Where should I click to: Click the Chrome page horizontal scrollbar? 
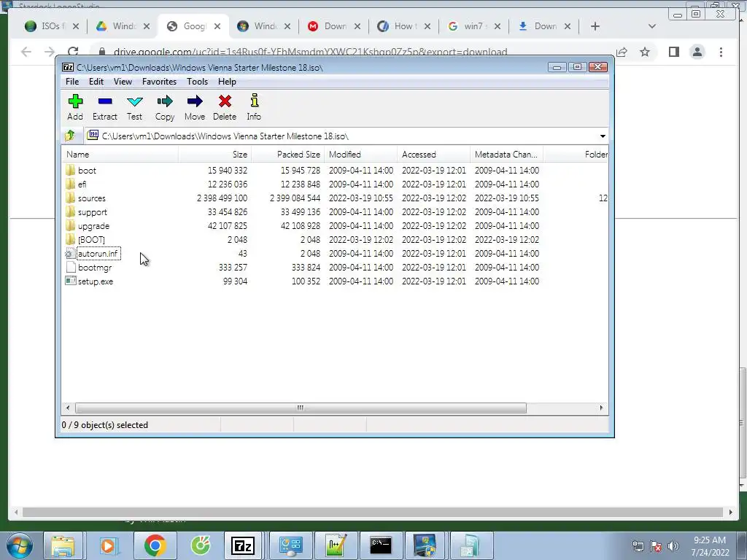(x=373, y=513)
